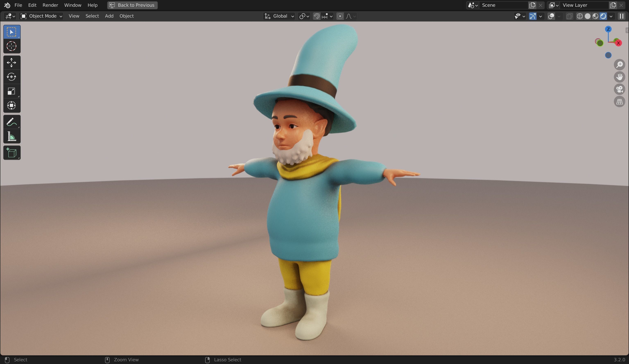Open the Render menu
Viewport: 629px width, 364px height.
click(50, 5)
